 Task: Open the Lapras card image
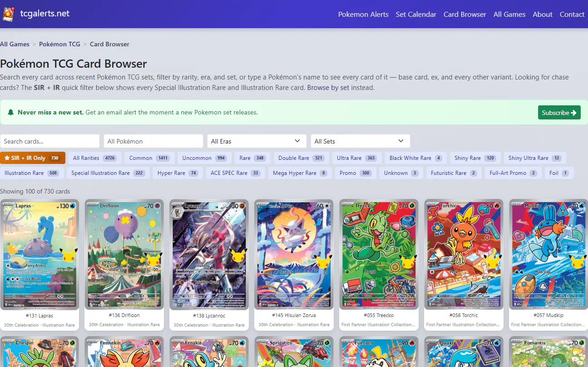[x=40, y=254]
